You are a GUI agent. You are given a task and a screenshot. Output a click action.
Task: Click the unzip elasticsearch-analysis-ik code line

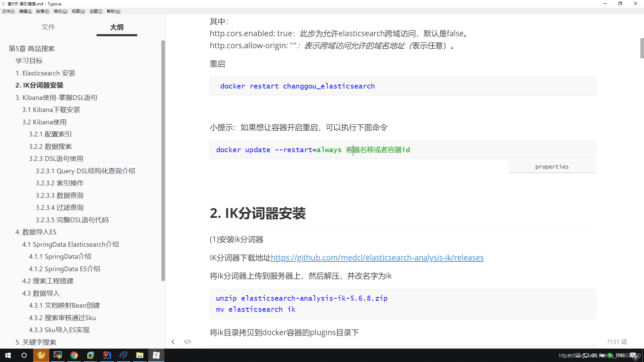302,298
